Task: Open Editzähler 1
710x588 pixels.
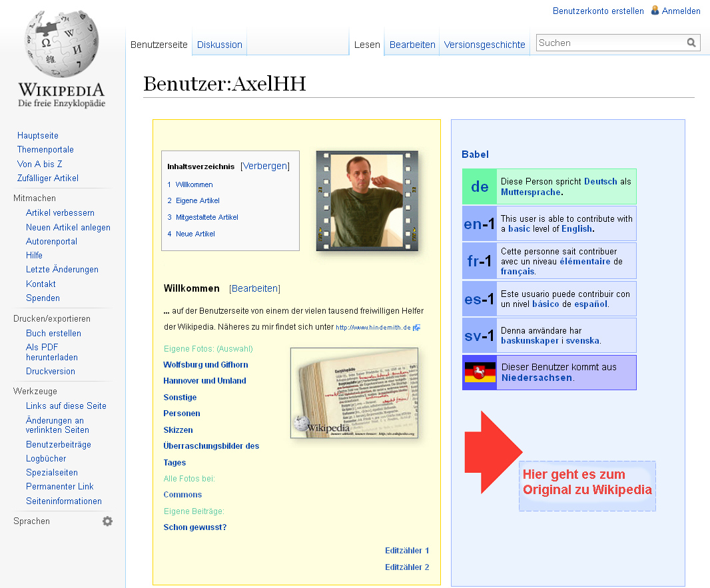Action: point(407,551)
